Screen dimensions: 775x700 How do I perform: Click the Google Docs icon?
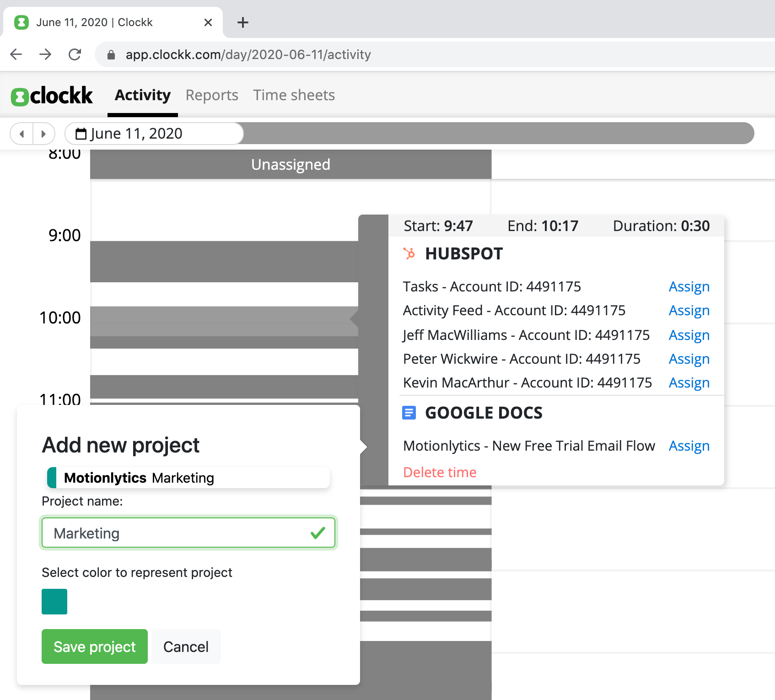[409, 413]
